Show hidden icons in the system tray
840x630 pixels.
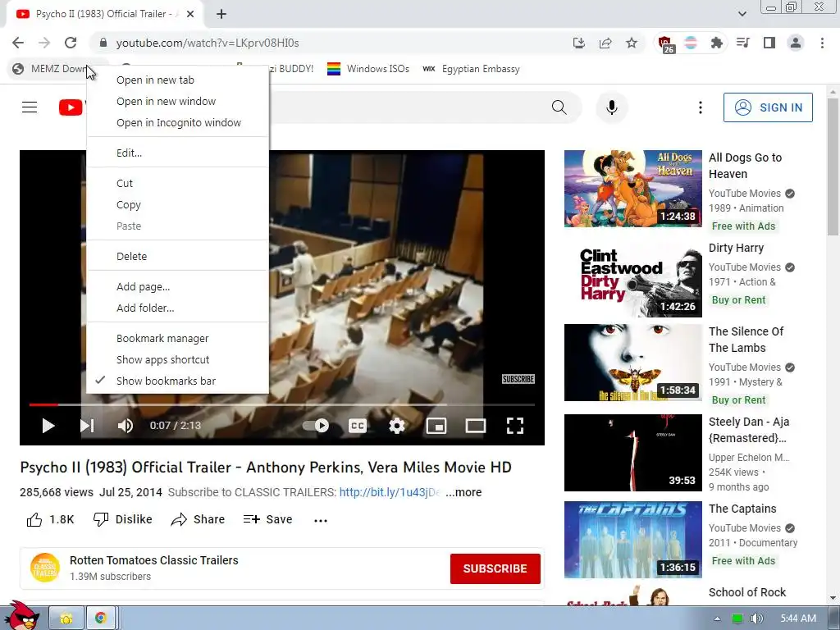coord(717,619)
